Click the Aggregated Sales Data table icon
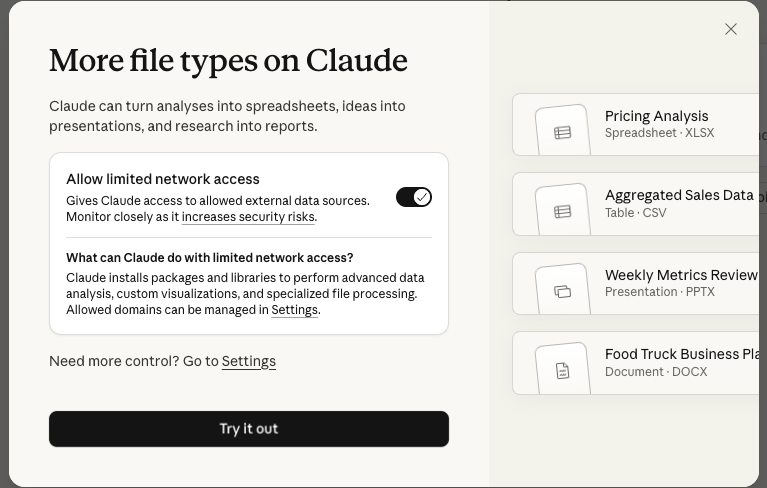767x488 pixels. (563, 212)
